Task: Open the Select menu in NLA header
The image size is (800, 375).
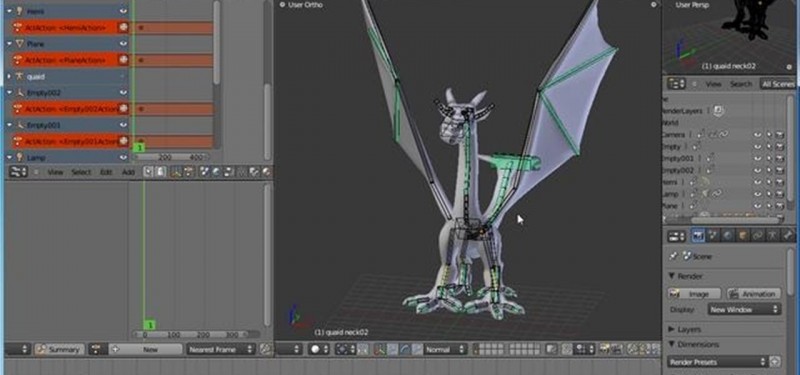Action: point(81,172)
